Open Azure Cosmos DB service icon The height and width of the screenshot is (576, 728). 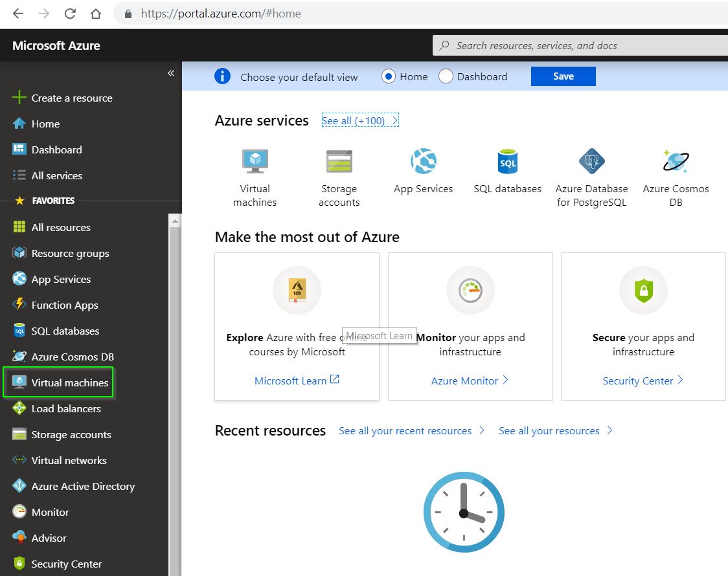[676, 161]
